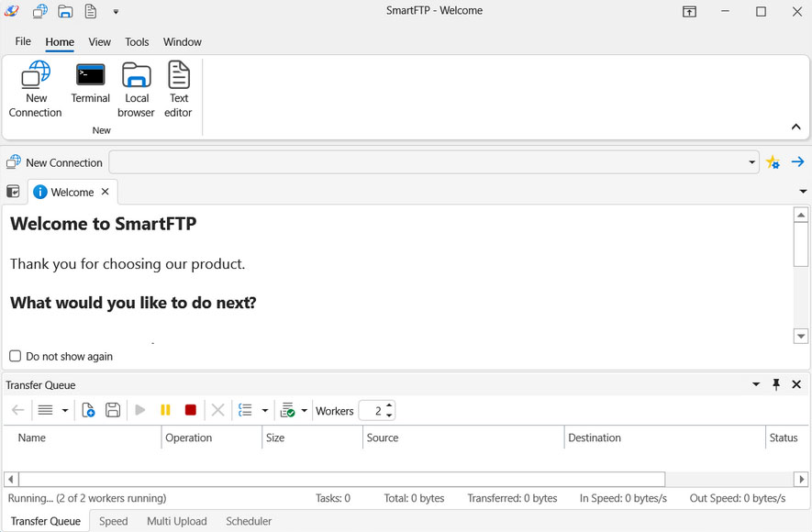This screenshot has width=812, height=532.
Task: Pause the transfer queue
Action: click(165, 410)
